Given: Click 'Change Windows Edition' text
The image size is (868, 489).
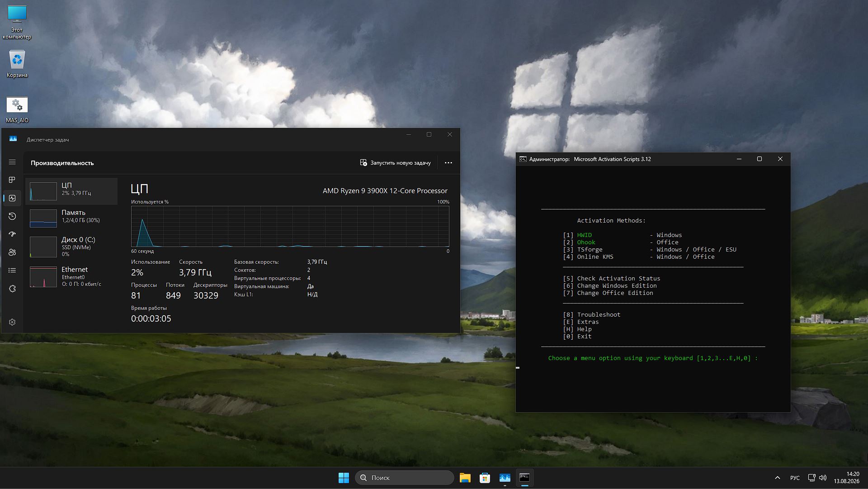Looking at the screenshot, I should [617, 286].
